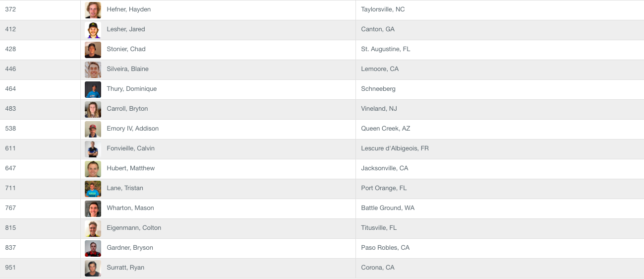Image resolution: width=644 pixels, height=279 pixels.
Task: Open Blaine Silveira's avatar thumbnail
Action: pyautogui.click(x=93, y=70)
